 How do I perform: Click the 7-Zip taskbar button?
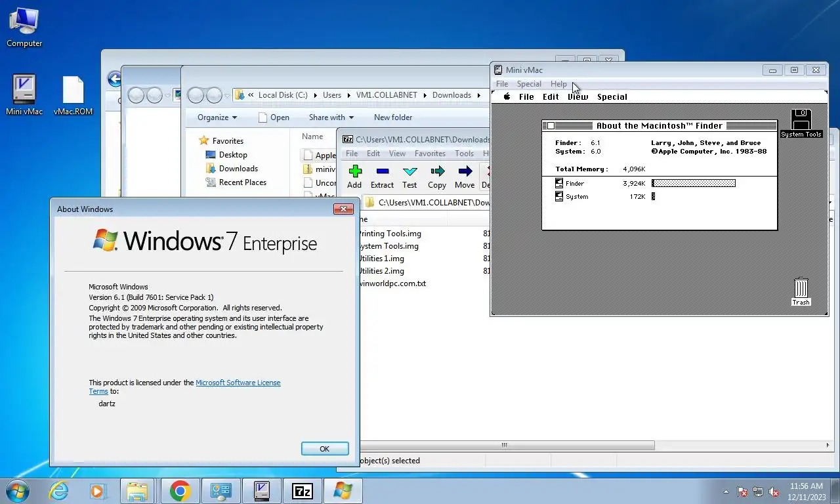(x=302, y=491)
